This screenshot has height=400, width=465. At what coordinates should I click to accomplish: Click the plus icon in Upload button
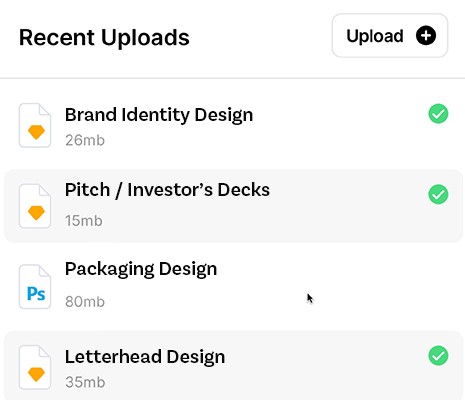pyautogui.click(x=426, y=35)
